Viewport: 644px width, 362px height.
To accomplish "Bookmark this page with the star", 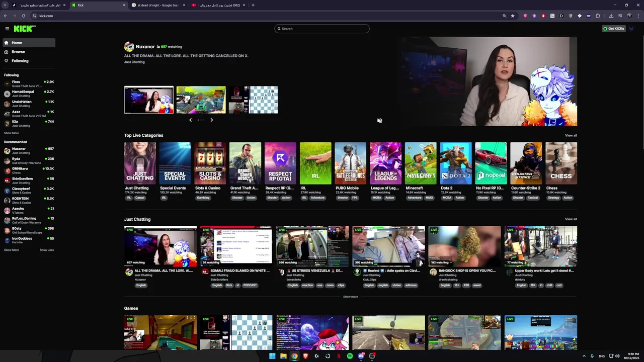I will 513,16.
